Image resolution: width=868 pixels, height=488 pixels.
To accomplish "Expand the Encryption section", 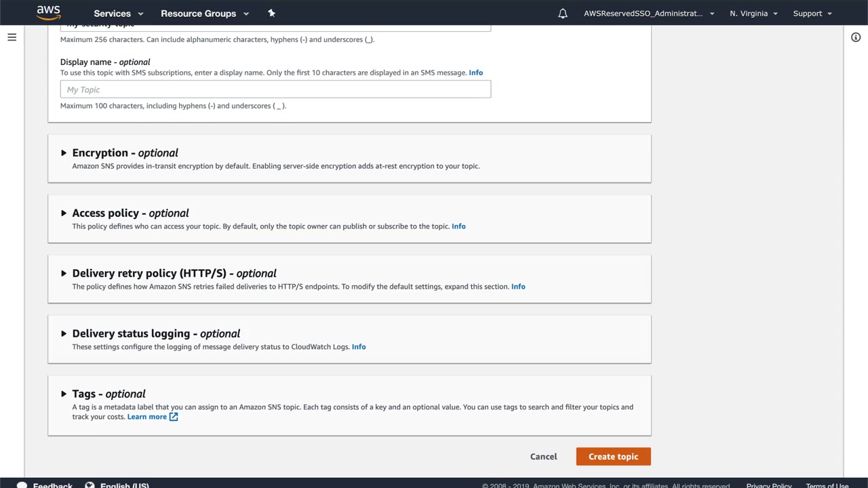I will pos(64,153).
